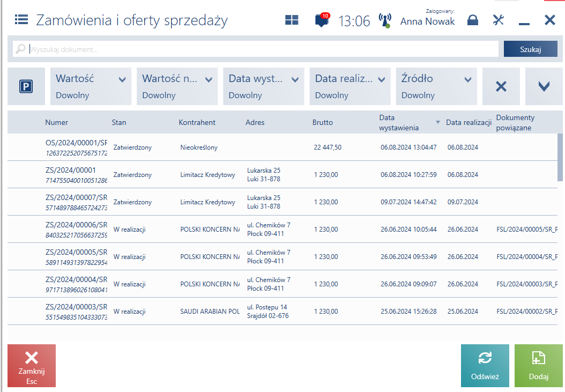Click the green Dodaj button
Image resolution: width=565 pixels, height=392 pixels.
coord(538,366)
